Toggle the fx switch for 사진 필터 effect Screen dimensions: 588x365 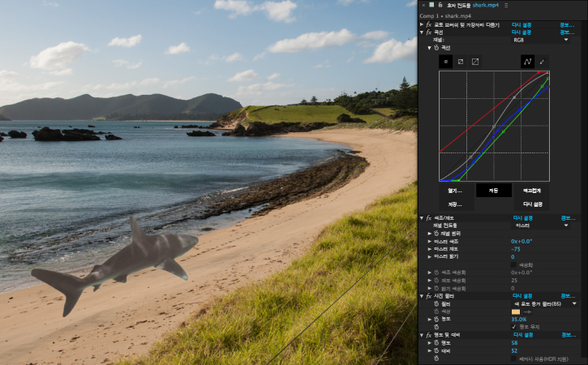click(429, 296)
